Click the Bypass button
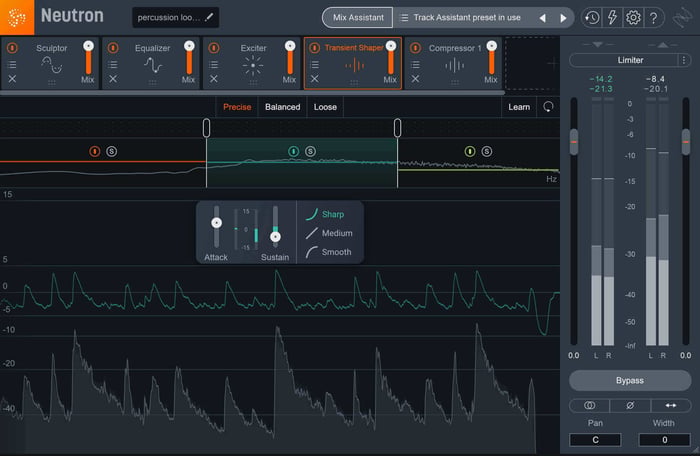Image resolution: width=700 pixels, height=456 pixels. click(x=630, y=381)
